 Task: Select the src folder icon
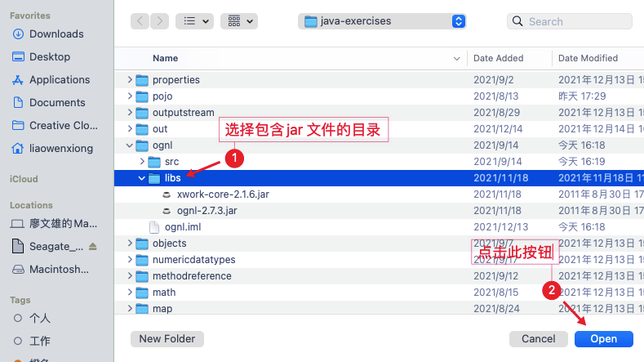click(x=154, y=162)
